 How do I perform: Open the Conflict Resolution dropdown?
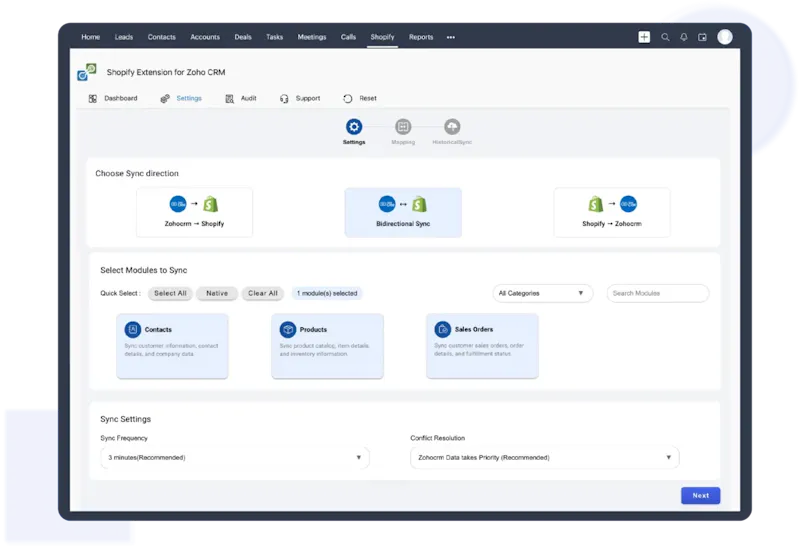click(x=544, y=458)
